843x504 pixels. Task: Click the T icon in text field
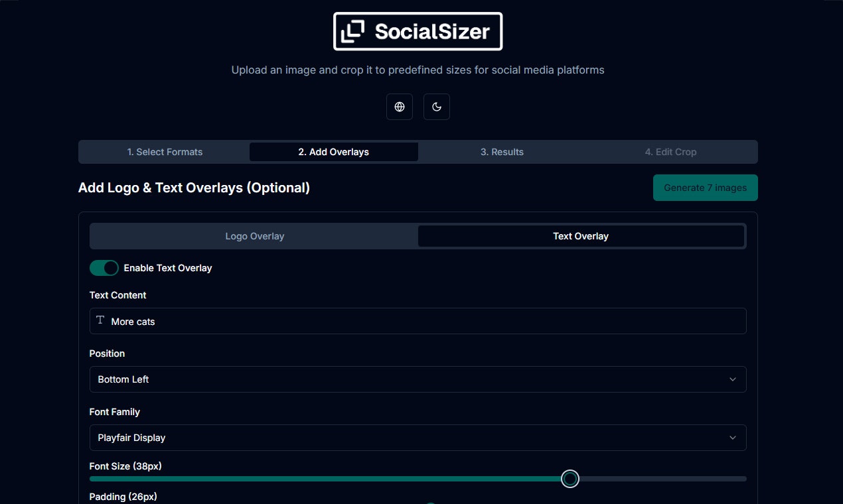tap(100, 320)
